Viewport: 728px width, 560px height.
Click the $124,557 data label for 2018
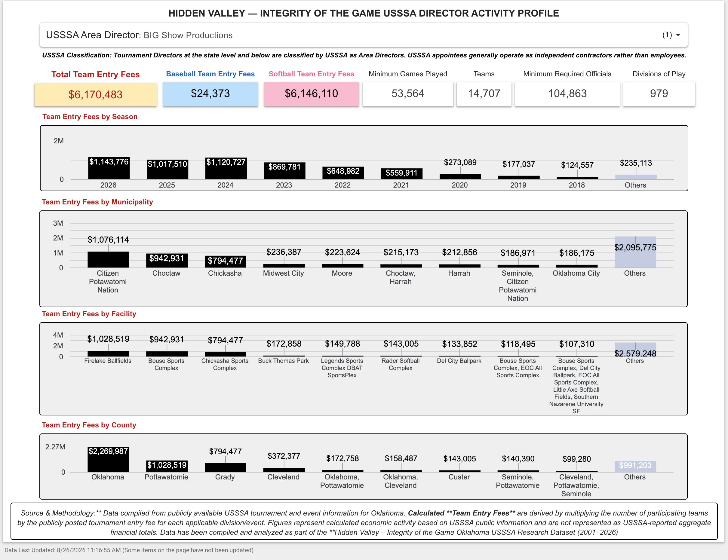(577, 165)
